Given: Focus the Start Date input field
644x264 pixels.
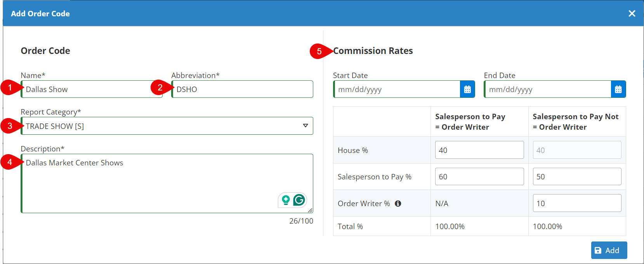Looking at the screenshot, I should click(397, 89).
